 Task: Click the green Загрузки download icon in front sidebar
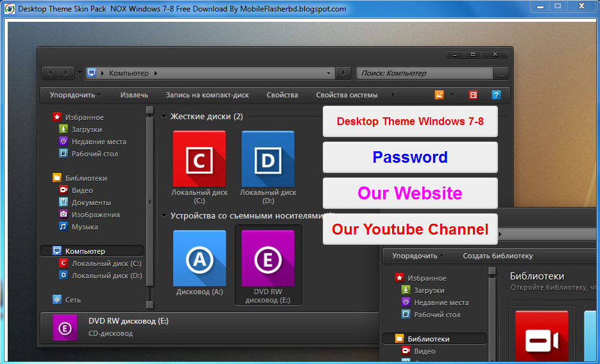(63, 129)
